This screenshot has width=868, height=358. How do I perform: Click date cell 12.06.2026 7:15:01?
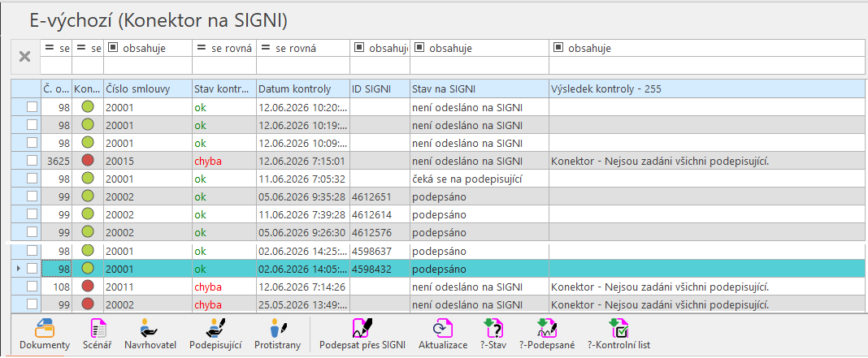click(303, 161)
